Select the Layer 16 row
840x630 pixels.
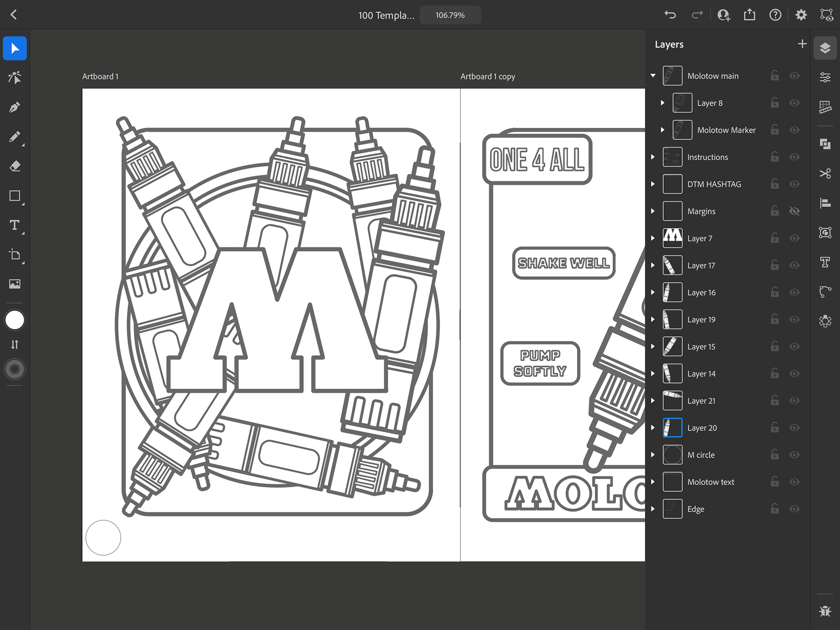click(728, 292)
